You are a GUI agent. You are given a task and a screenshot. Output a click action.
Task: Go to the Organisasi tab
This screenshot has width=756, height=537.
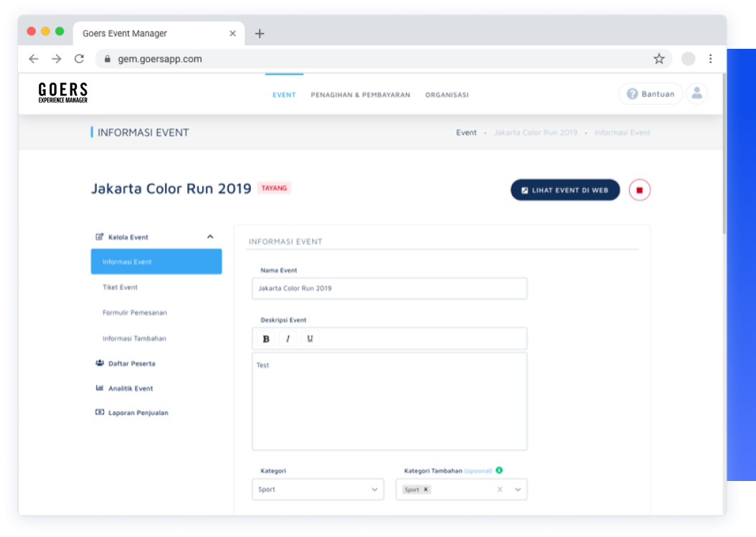[446, 95]
